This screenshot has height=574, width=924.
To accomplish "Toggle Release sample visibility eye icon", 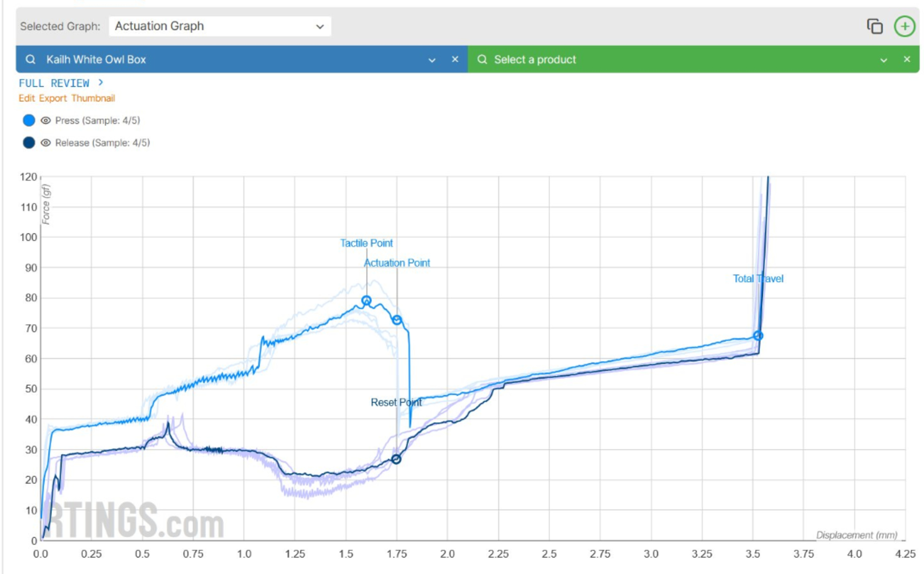I will [45, 143].
